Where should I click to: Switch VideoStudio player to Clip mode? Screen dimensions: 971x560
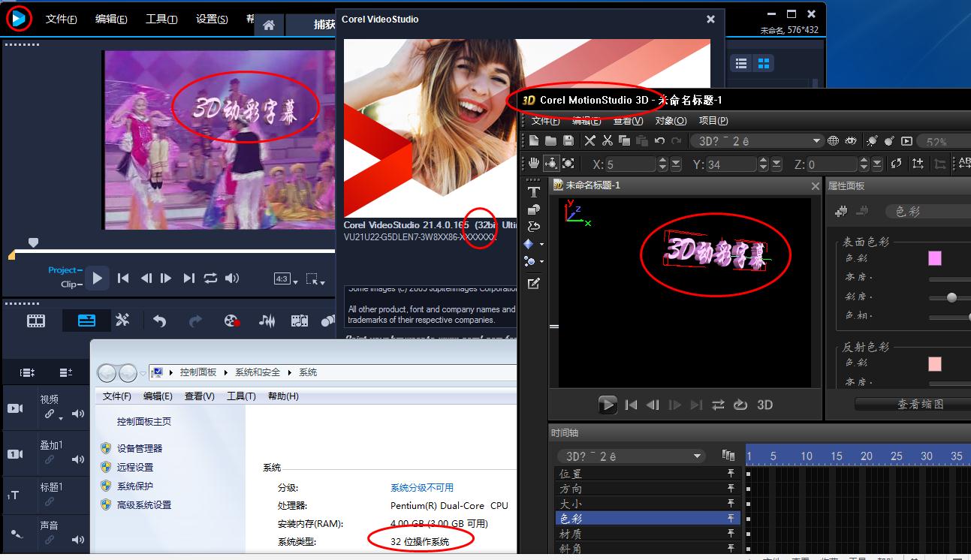(71, 285)
